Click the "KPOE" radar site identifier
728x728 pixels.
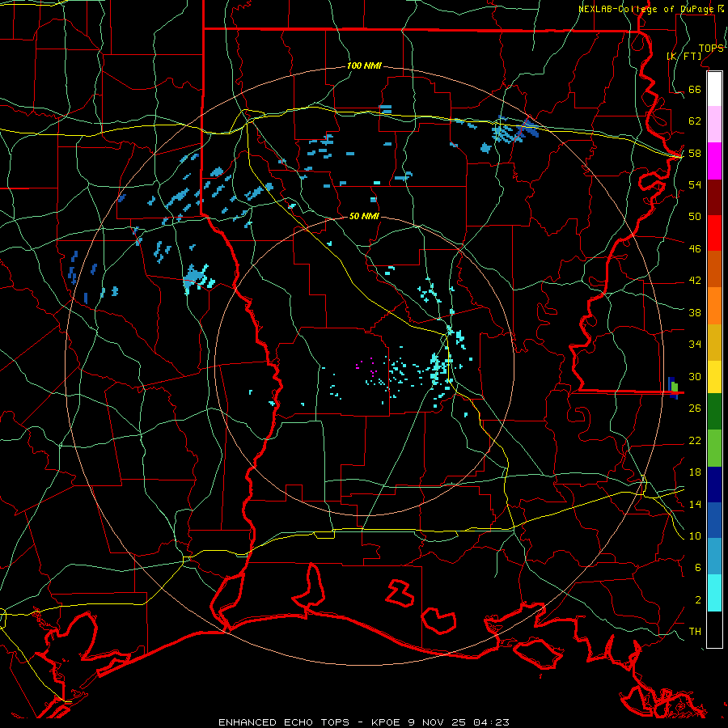coord(386,722)
